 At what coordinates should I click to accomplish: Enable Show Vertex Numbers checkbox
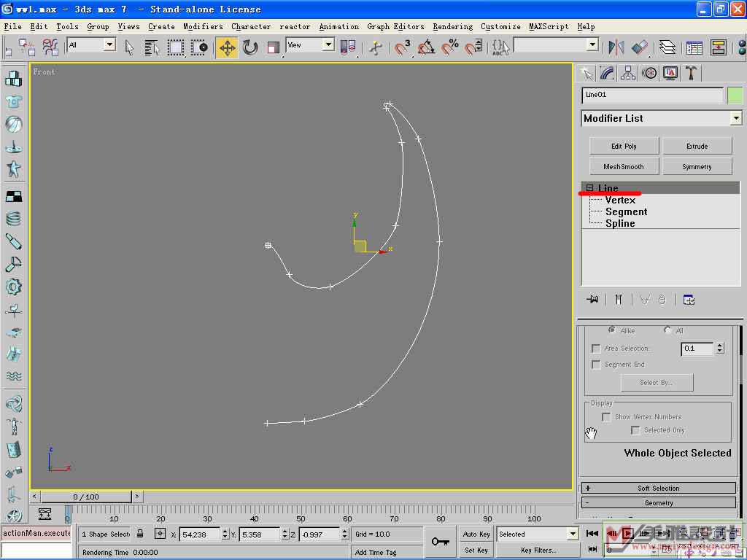pyautogui.click(x=606, y=417)
